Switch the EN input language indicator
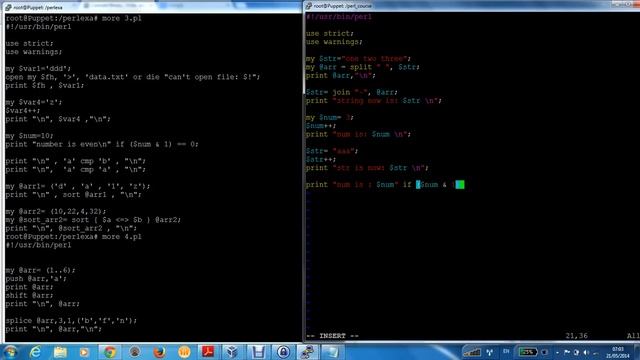 coord(506,351)
